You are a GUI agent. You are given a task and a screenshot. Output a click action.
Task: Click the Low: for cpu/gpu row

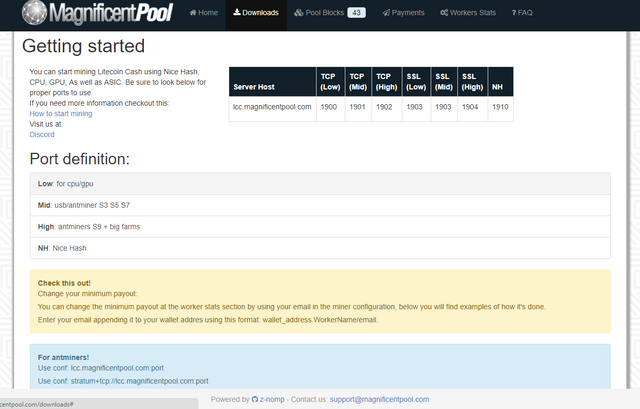pyautogui.click(x=320, y=184)
